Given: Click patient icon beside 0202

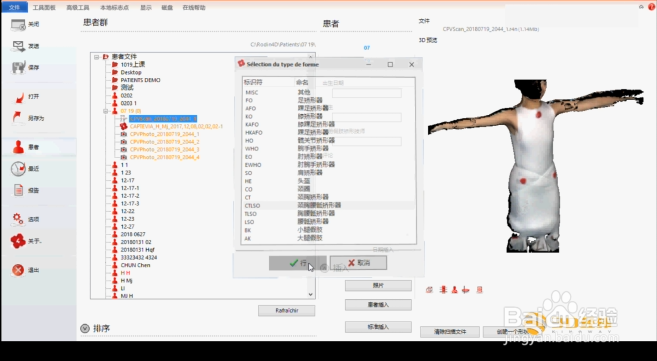Looking at the screenshot, I should [x=115, y=95].
